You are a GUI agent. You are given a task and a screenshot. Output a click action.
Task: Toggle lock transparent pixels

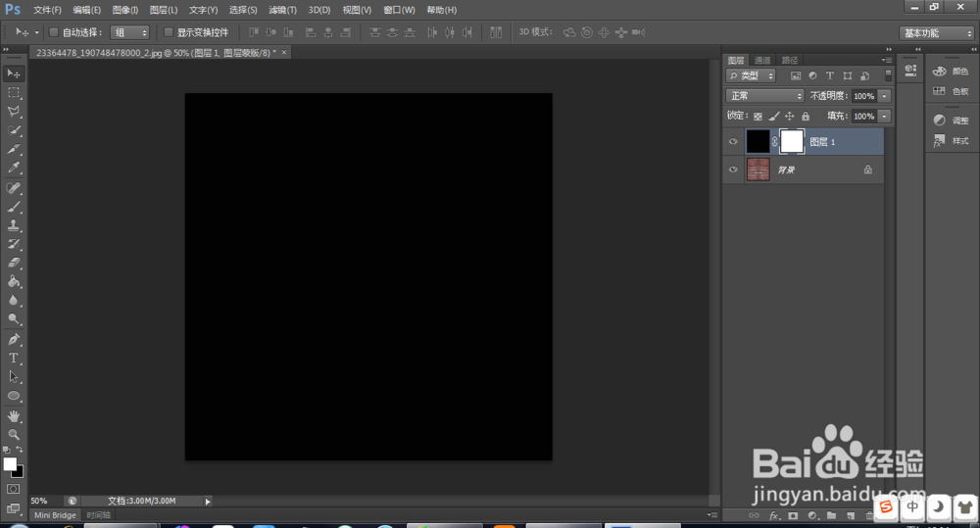pyautogui.click(x=758, y=117)
